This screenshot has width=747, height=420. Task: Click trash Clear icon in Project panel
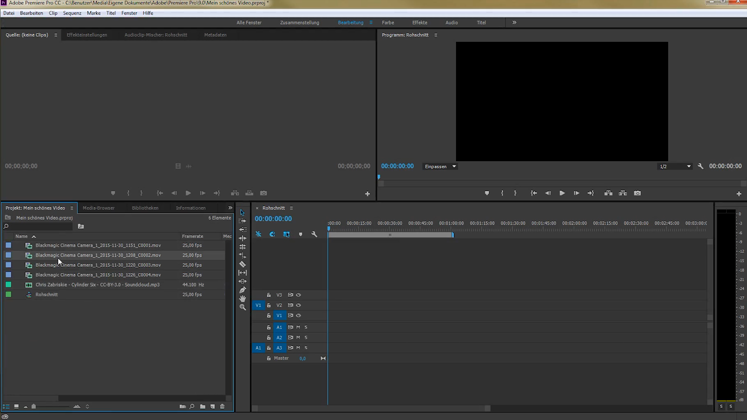pyautogui.click(x=222, y=407)
